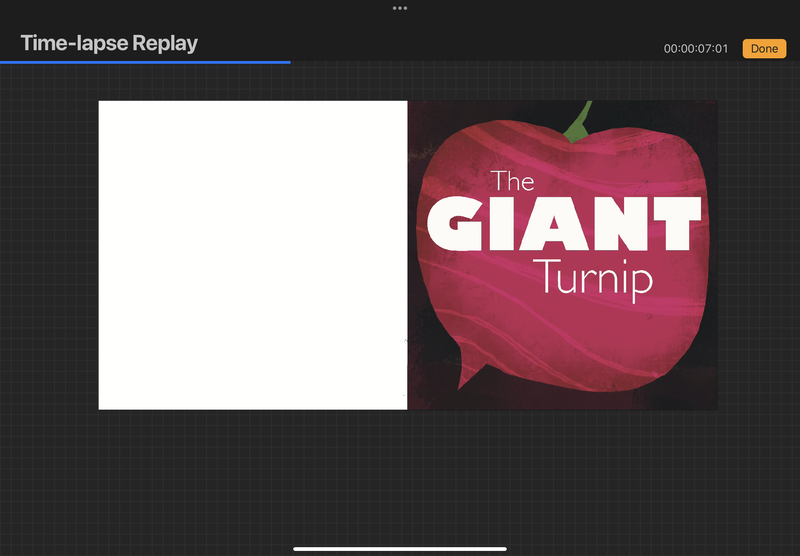
Task: Click the blank white left half of canvas
Action: tap(252, 255)
